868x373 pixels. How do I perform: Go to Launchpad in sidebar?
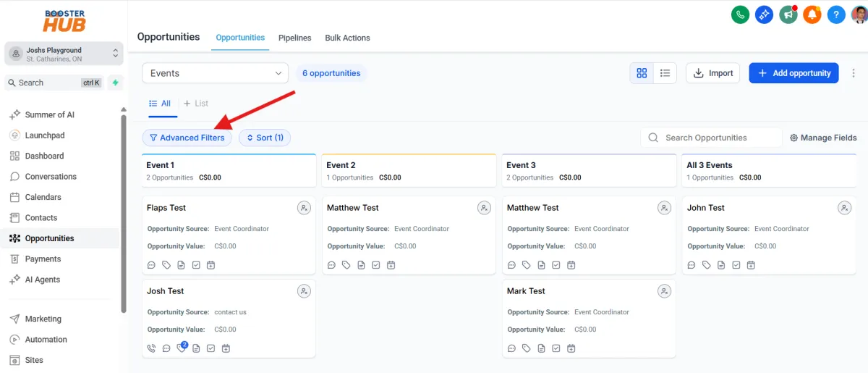pyautogui.click(x=45, y=135)
